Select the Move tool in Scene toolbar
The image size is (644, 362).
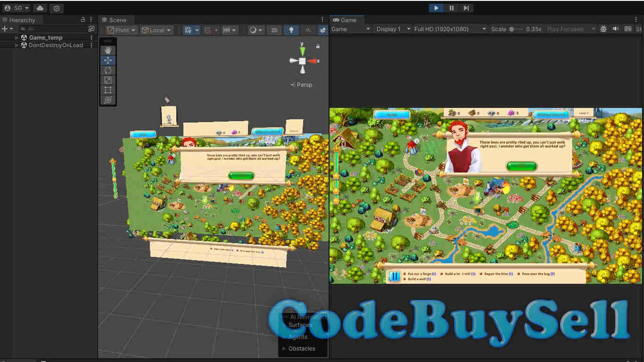[108, 60]
